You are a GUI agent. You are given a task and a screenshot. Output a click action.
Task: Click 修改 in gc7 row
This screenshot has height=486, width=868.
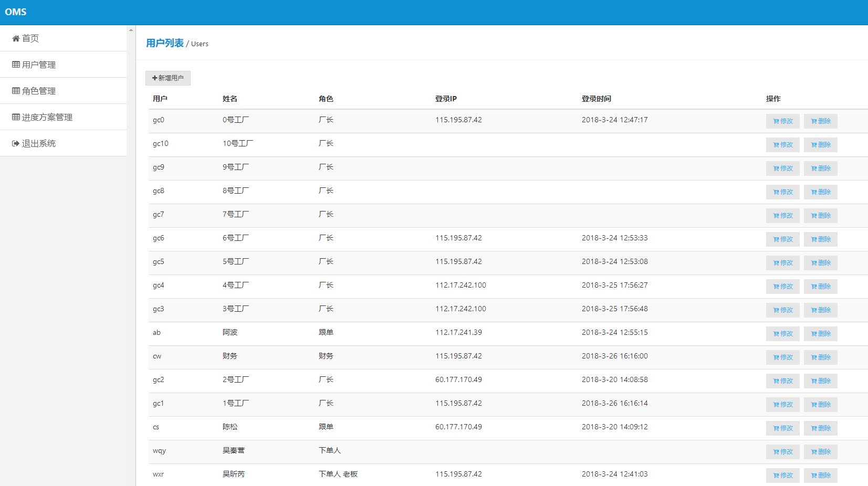coord(783,216)
